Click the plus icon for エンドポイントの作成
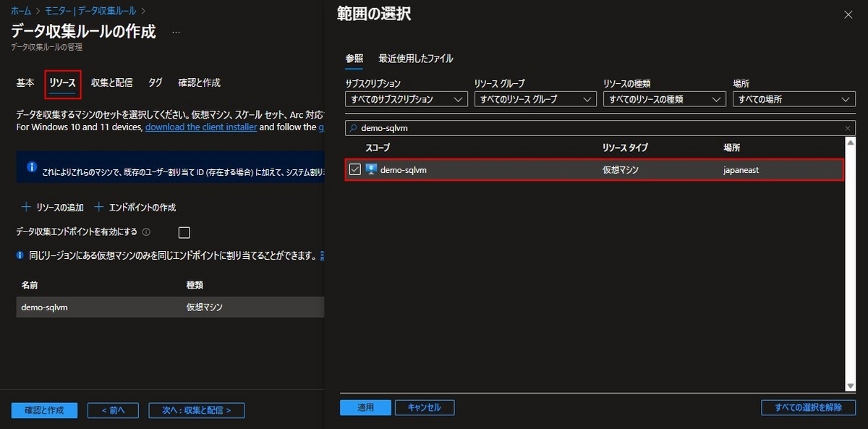 coord(99,207)
